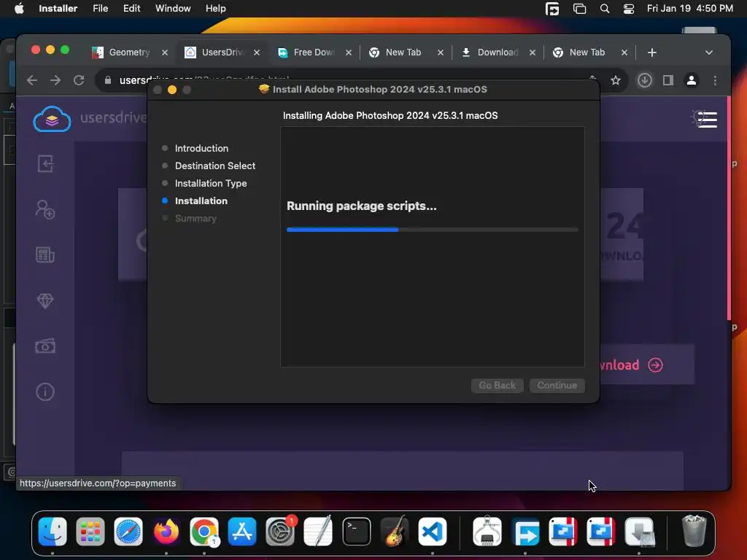Open the usersdrive hamburger menu
Viewport: 747px width, 560px height.
pos(707,119)
